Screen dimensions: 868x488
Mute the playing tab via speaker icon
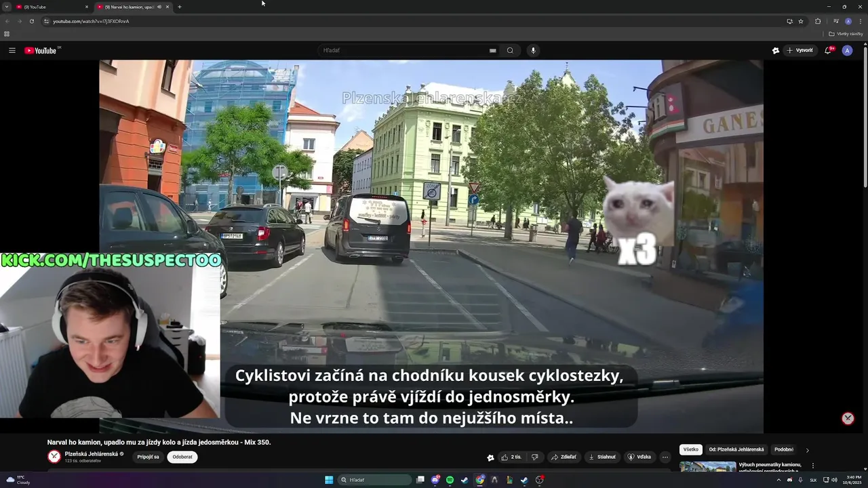tap(159, 7)
